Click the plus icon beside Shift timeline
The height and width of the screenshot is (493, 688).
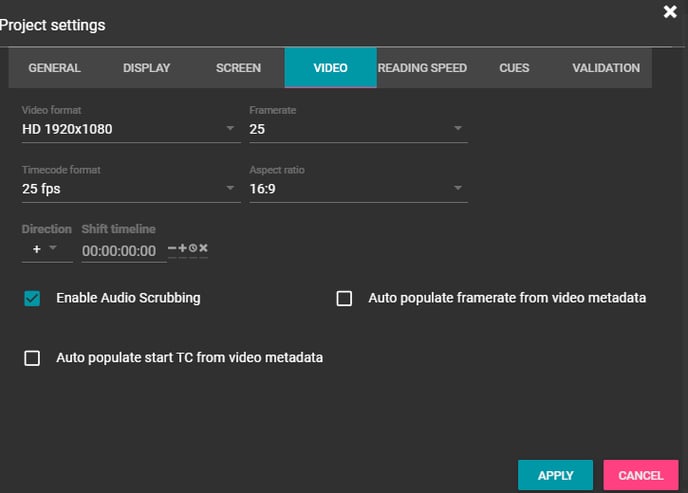[x=182, y=248]
